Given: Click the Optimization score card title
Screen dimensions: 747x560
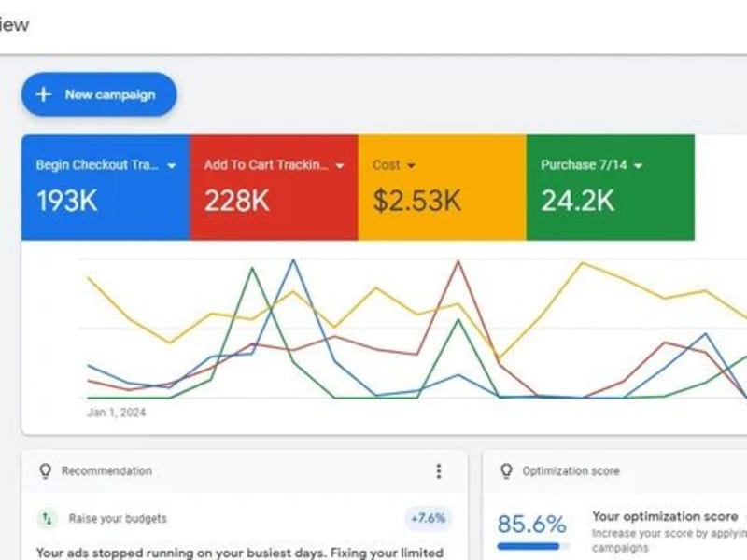Looking at the screenshot, I should (x=571, y=471).
